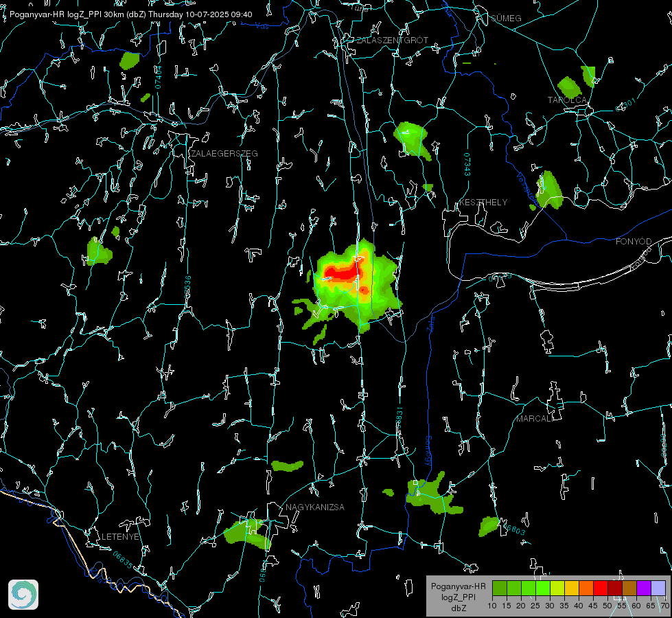Select the 65–70 dBZ lavender swatch
This screenshot has width=672, height=618.
tap(658, 588)
